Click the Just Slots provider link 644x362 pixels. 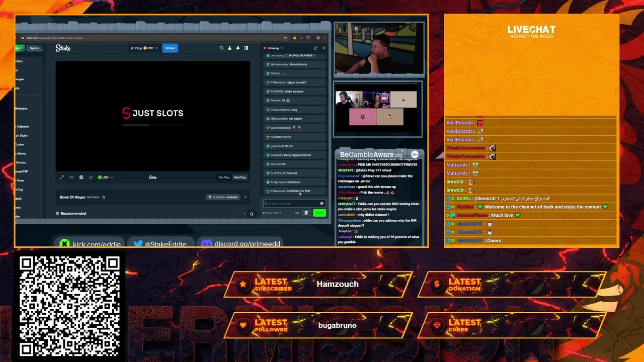[x=93, y=197]
